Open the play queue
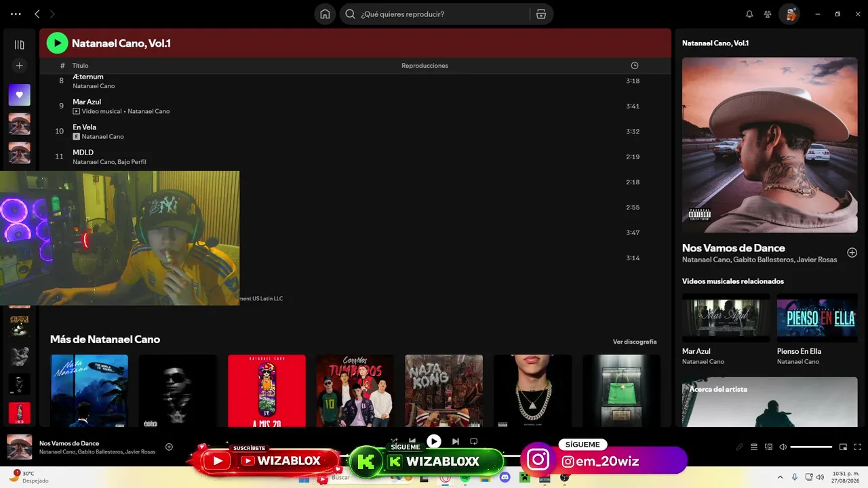 click(x=754, y=447)
